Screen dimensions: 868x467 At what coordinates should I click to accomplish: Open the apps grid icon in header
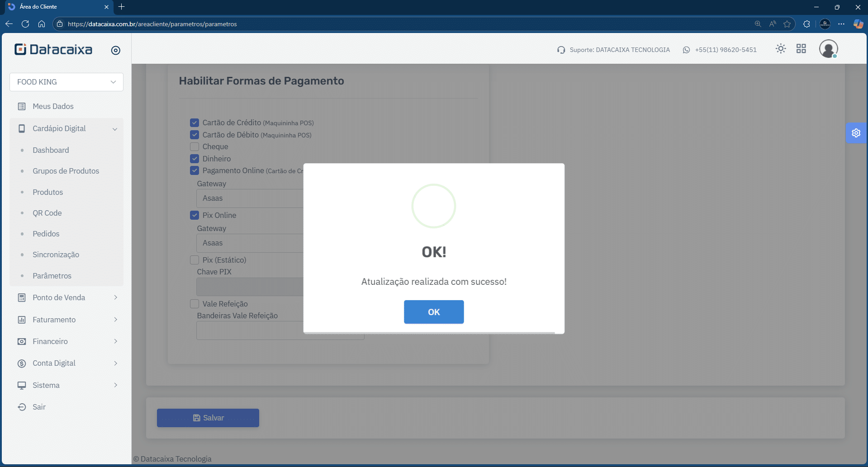pos(801,49)
